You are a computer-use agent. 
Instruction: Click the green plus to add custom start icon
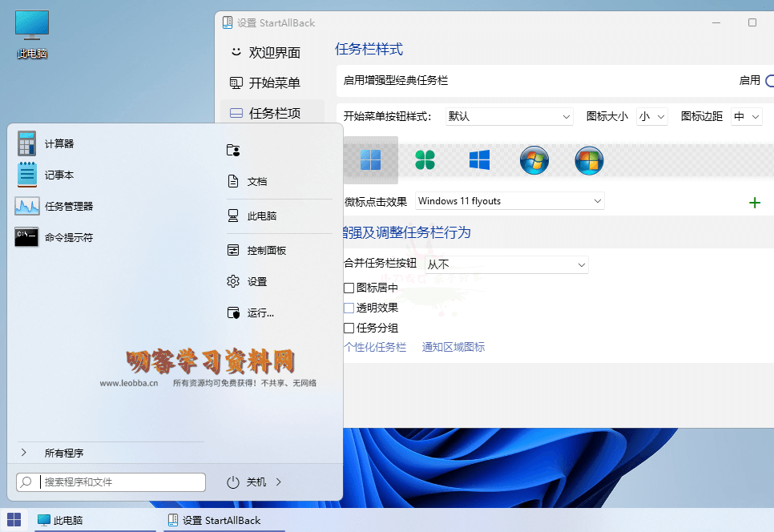pyautogui.click(x=754, y=202)
